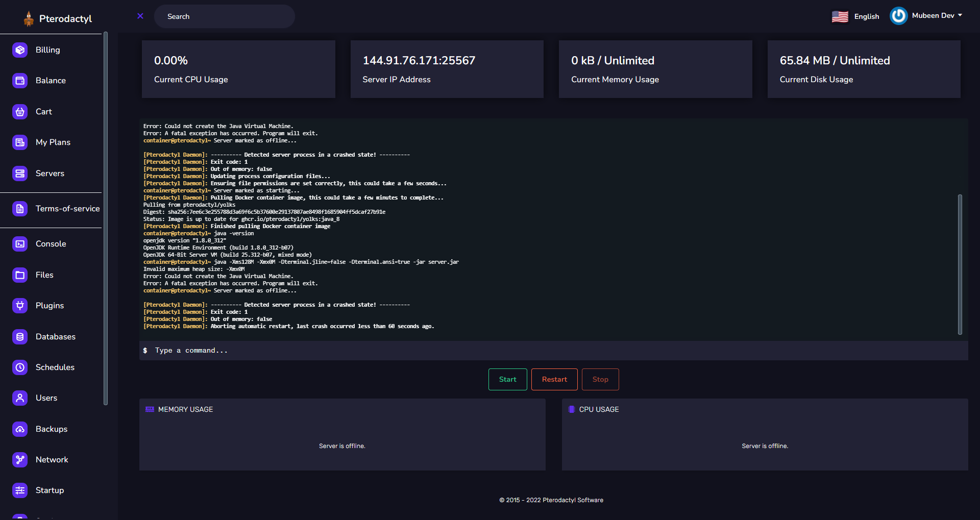The width and height of the screenshot is (980, 520).
Task: Click the CPU Usage chip icon
Action: (572, 409)
